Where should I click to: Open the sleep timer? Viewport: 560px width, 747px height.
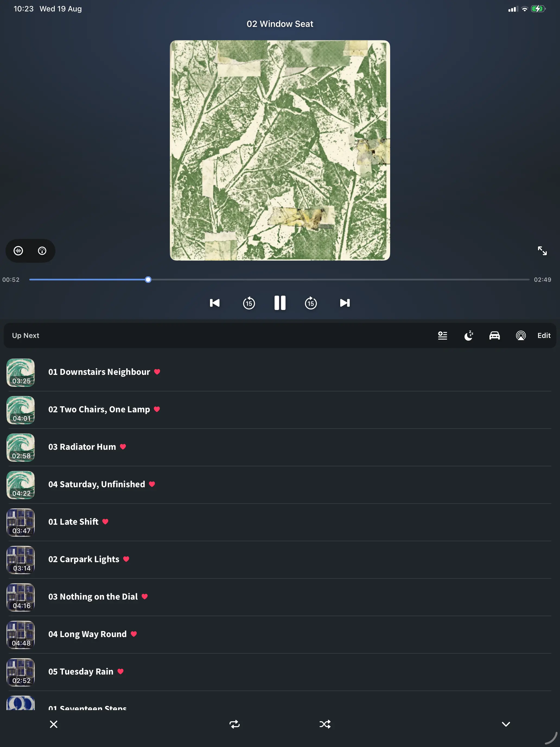point(469,335)
